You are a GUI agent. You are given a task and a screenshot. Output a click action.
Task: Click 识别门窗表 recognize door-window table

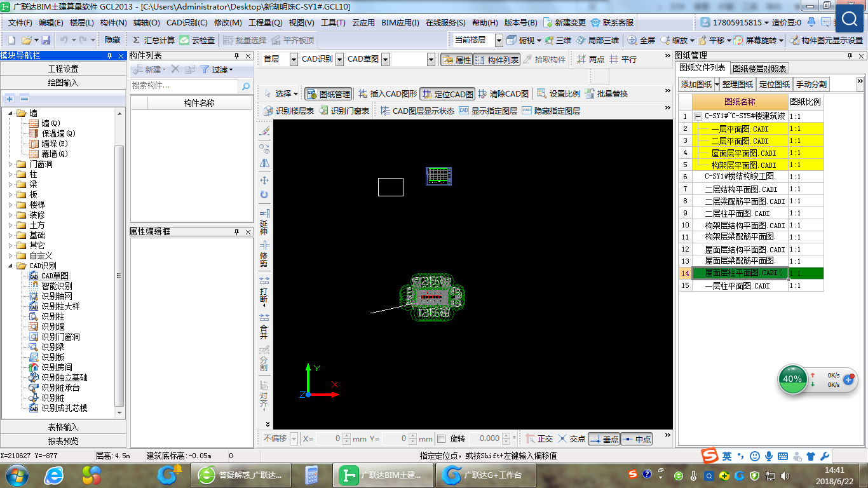(x=344, y=111)
